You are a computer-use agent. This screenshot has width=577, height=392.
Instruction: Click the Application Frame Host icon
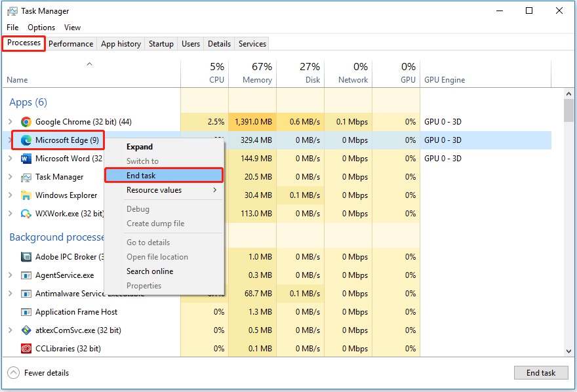click(x=26, y=312)
